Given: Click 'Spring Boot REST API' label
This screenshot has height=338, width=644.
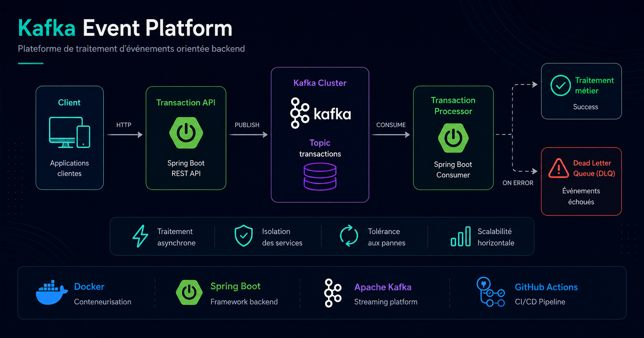Looking at the screenshot, I should click(x=186, y=168).
